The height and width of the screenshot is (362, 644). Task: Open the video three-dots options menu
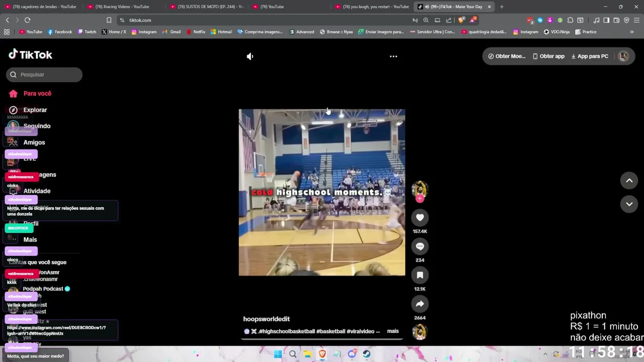click(393, 56)
